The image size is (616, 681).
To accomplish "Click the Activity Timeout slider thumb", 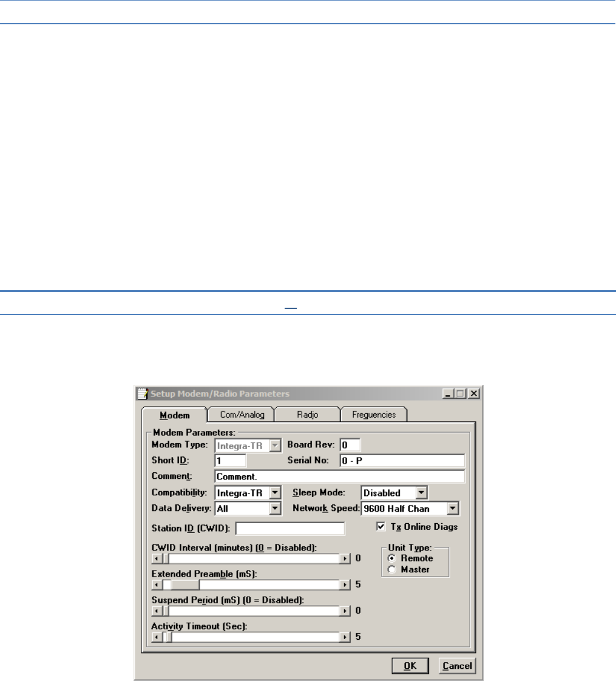I will pos(169,637).
